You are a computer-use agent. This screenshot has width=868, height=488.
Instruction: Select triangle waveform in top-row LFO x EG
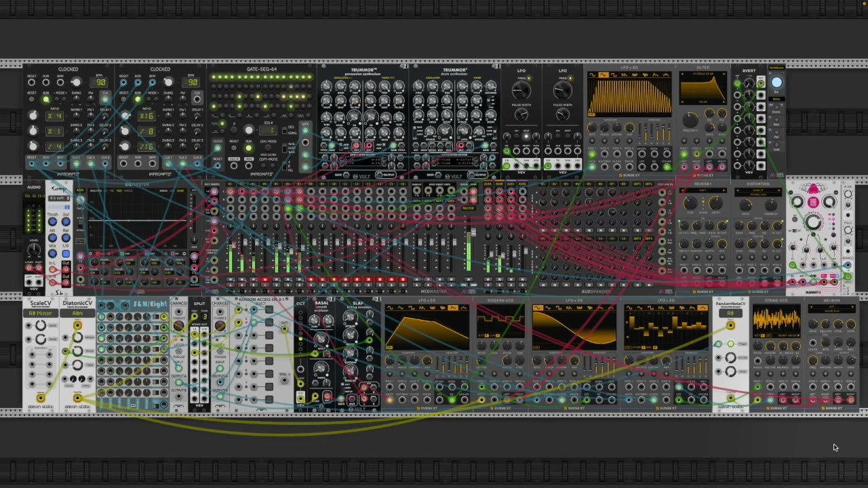pyautogui.click(x=604, y=75)
